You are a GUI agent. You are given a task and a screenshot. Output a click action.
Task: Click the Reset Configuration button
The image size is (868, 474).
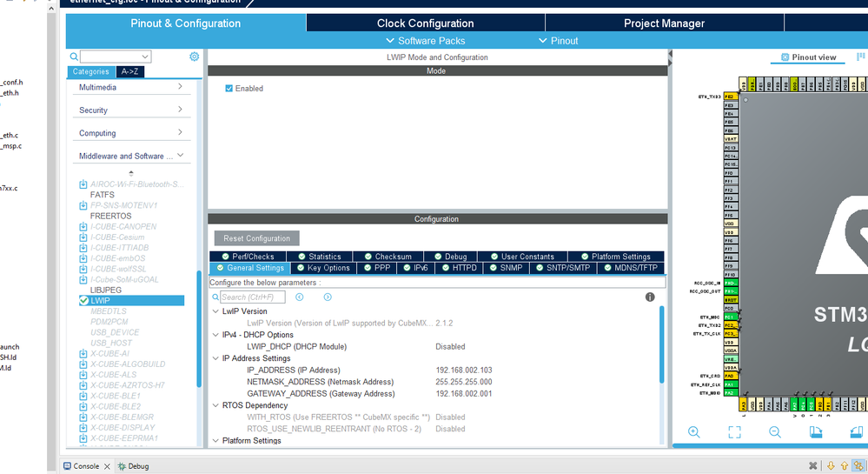click(x=257, y=238)
